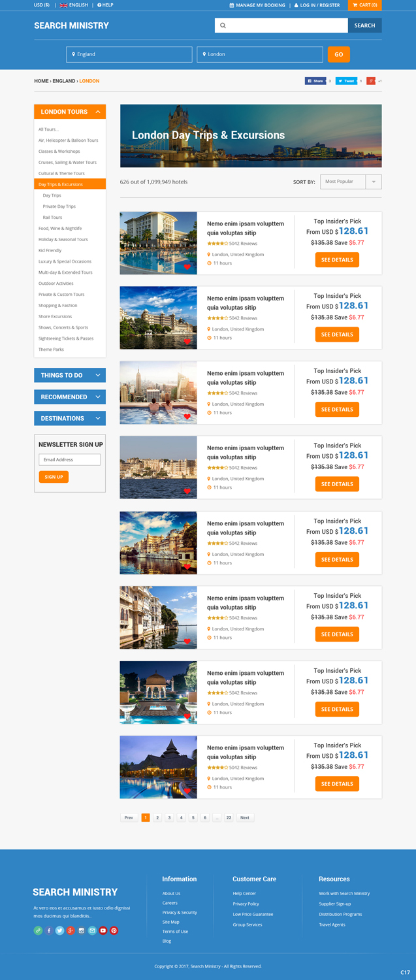This screenshot has height=980, width=416.
Task: Open the Sort By Most Popular dropdown
Action: (351, 182)
